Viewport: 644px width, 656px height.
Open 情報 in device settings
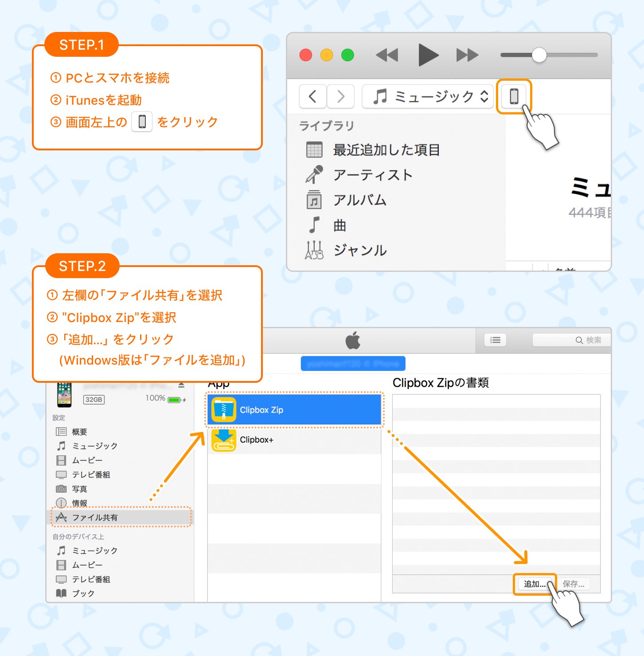point(79,503)
